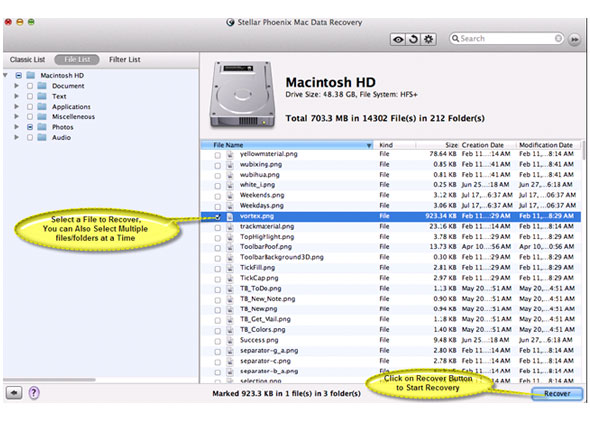
Task: Select the TB_Get_Mail.png file name
Action: (265, 319)
